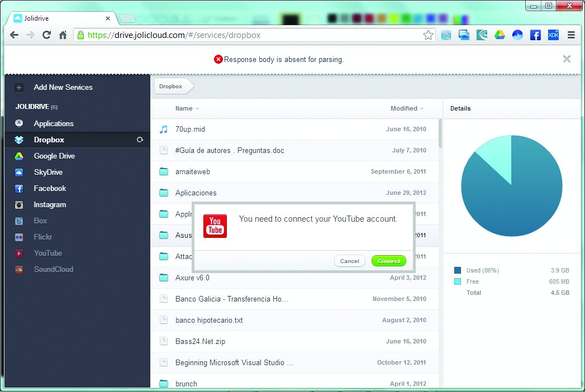Select the Bass24.Net.zip file

click(x=294, y=341)
